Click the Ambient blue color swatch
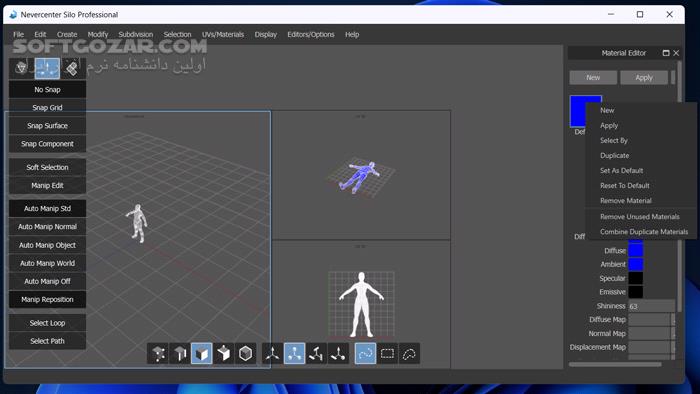 click(x=636, y=264)
